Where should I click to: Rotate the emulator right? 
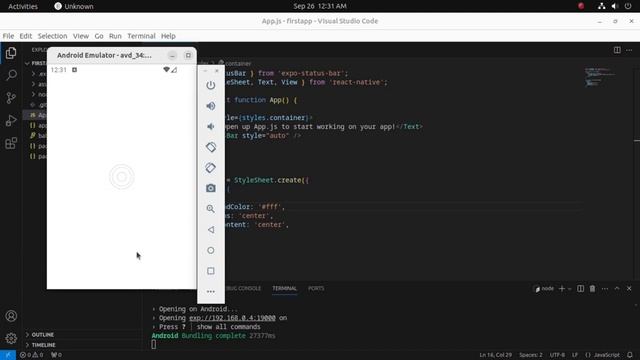211,167
